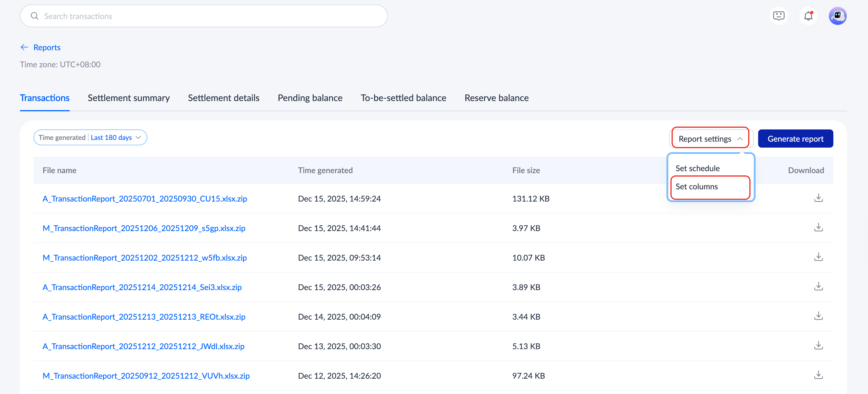
Task: Switch to the Pending balance tab
Action: coord(310,98)
